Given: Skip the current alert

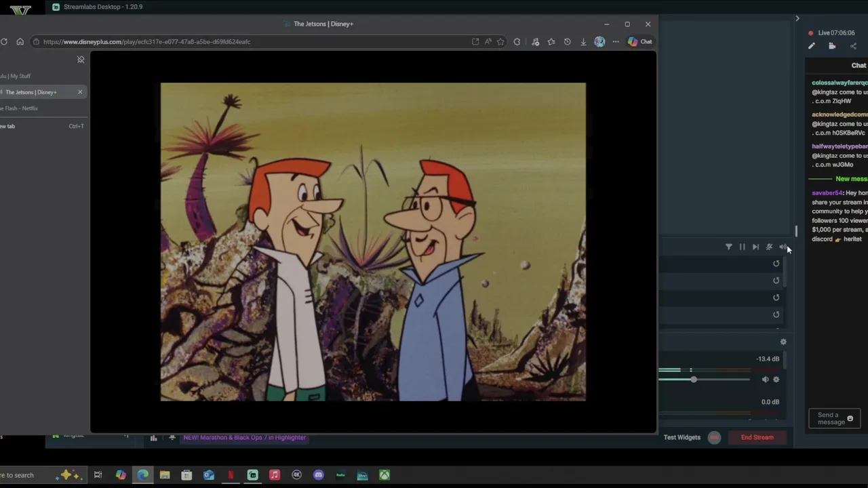Looking at the screenshot, I should (755, 247).
